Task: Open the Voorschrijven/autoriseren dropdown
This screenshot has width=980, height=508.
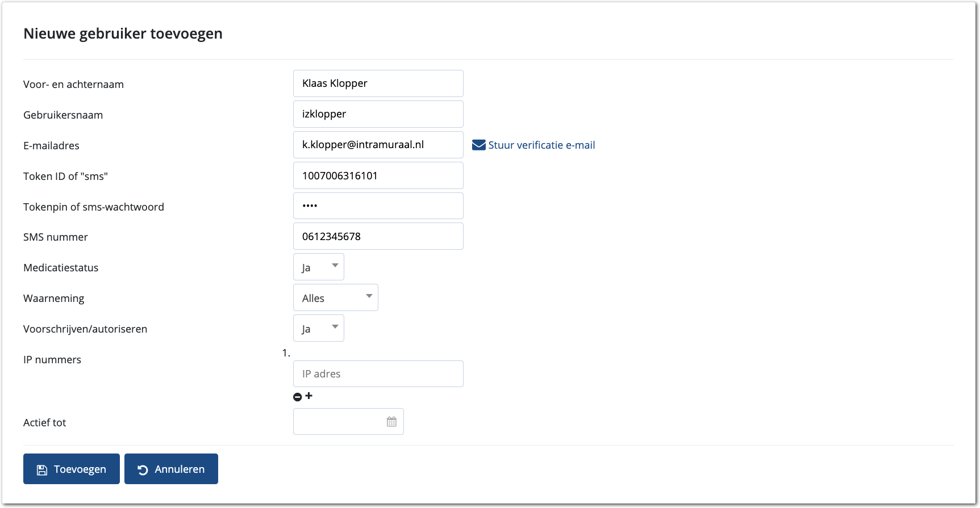Action: pyautogui.click(x=318, y=328)
